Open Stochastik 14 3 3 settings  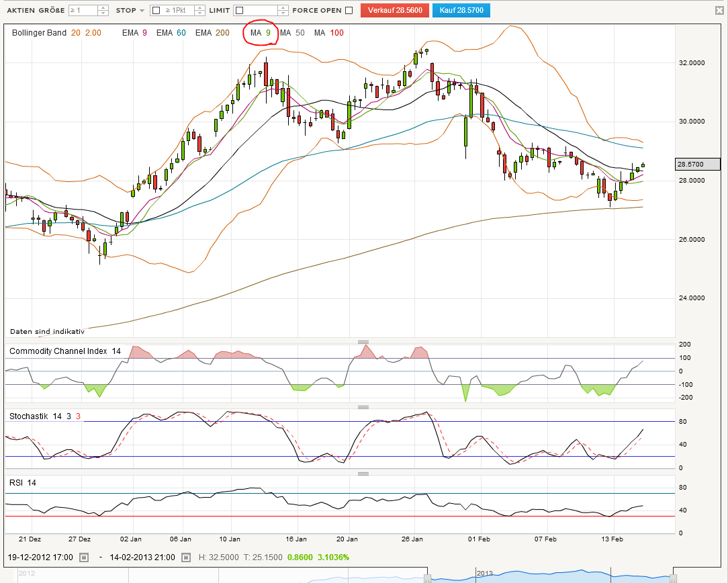pyautogui.click(x=44, y=416)
